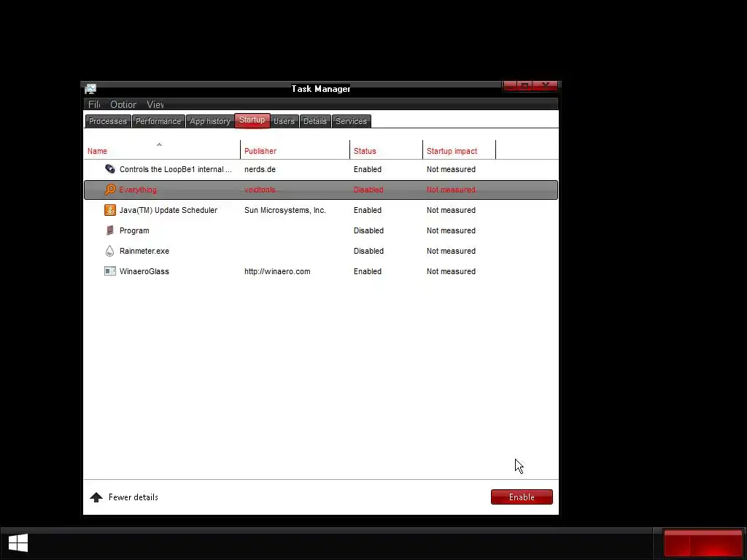Click the Enable button
The width and height of the screenshot is (747, 560).
point(522,497)
